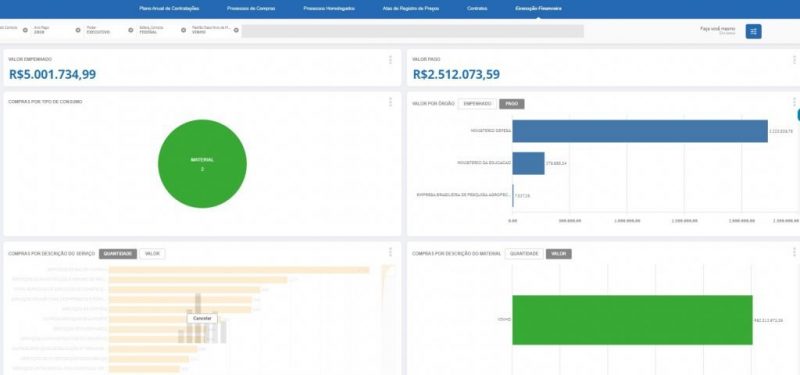Go to Plano Anual de Contratações tab
Image resolution: width=800 pixels, height=375 pixels.
169,9
